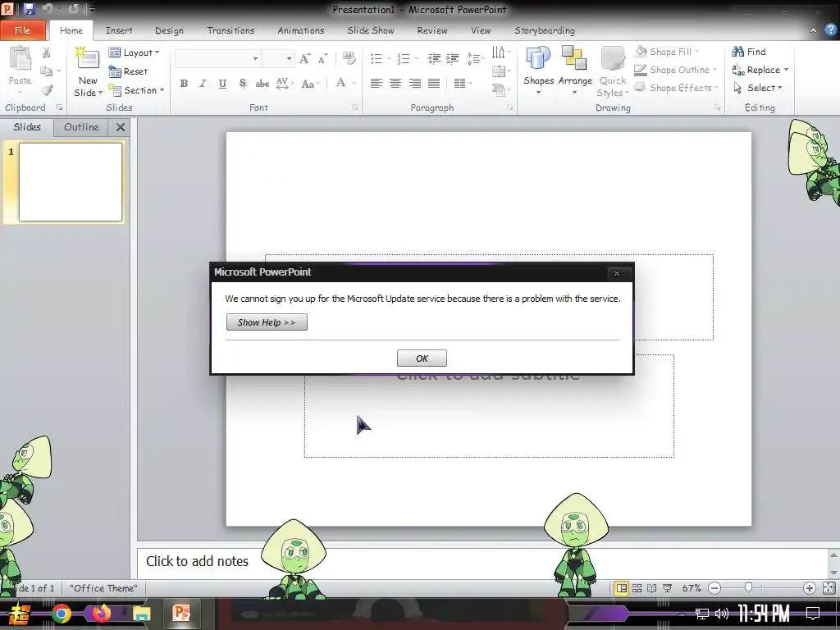
Task: Open the Section dropdown
Action: (136, 90)
